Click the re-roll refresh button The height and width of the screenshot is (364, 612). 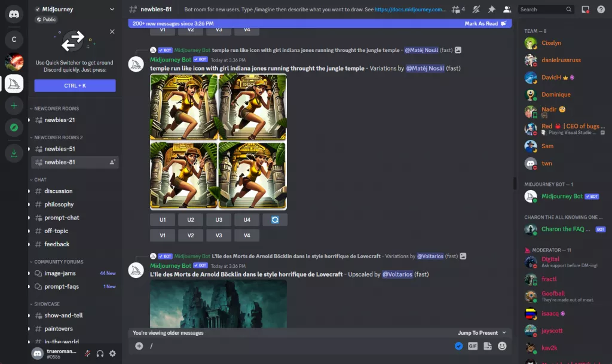click(x=275, y=220)
